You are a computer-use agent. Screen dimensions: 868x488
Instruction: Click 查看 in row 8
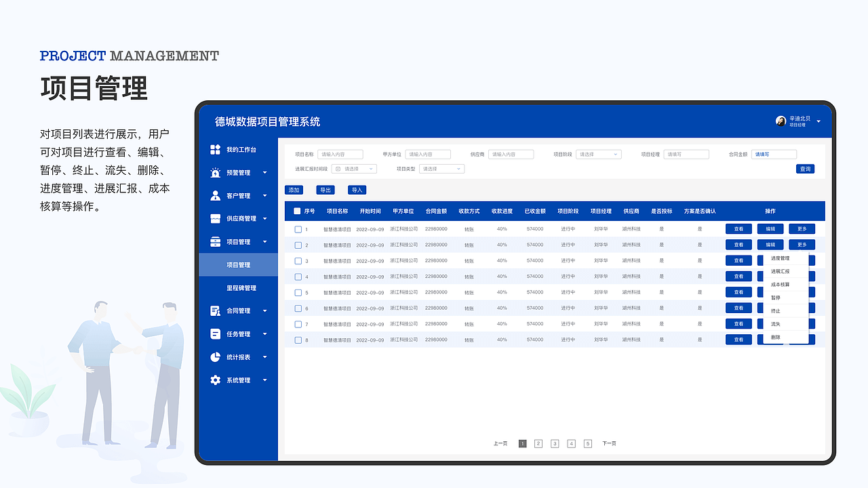(738, 340)
